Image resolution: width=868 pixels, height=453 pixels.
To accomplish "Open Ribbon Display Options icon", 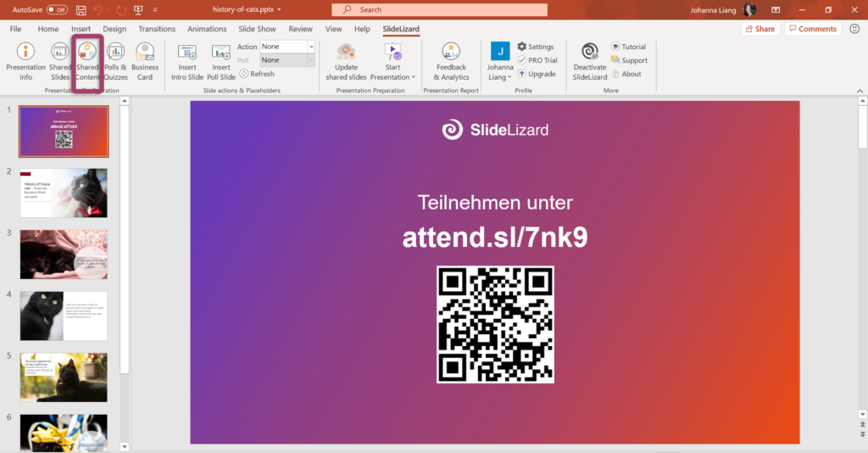I will coord(776,9).
